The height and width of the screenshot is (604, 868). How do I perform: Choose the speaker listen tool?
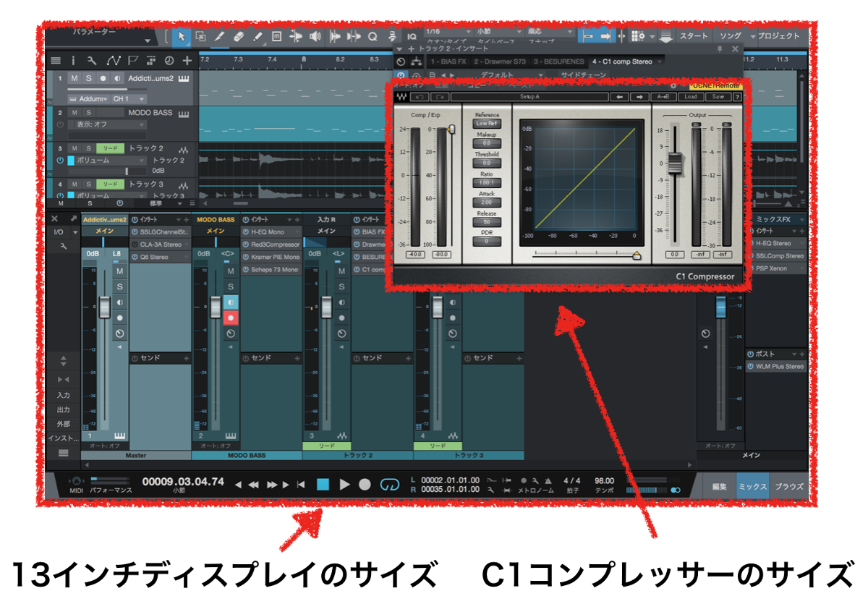point(315,35)
